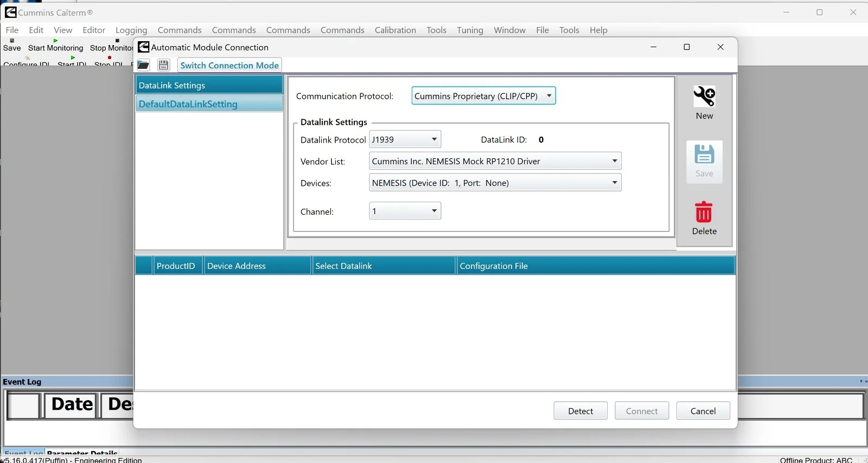Select DefaultDataLinkSetting in the list

pos(209,104)
